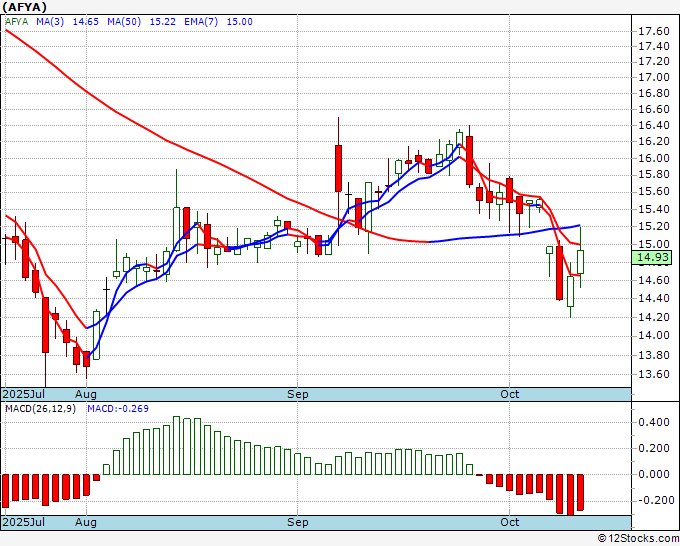Viewport: 680px width, 546px height.
Task: Click the 13.60 price axis label
Action: point(654,374)
